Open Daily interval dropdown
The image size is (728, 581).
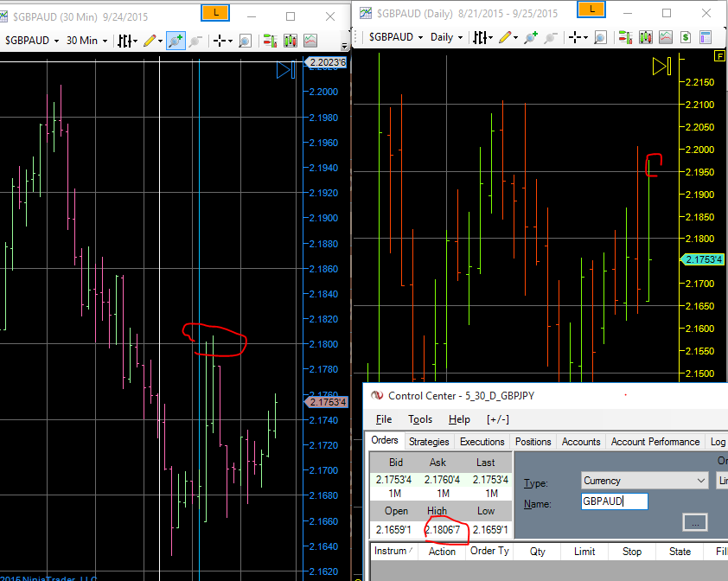point(447,37)
